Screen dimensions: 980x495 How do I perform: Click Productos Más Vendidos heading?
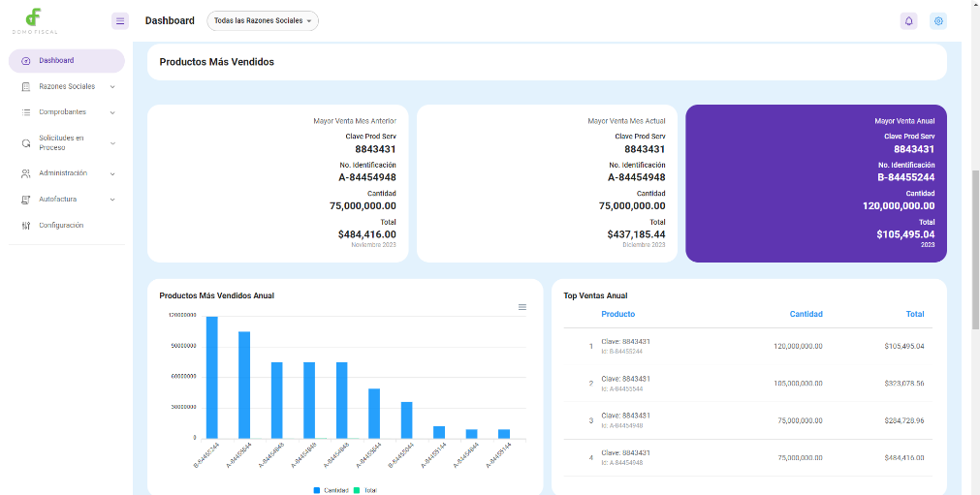click(x=217, y=62)
